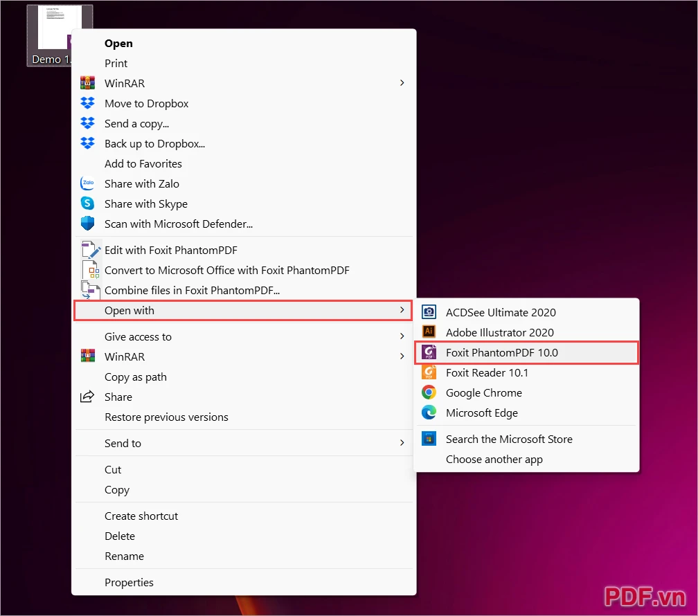Screen dimensions: 698x616
Task: Open with ACDSee Ultimate 2020
Action: [x=526, y=312]
